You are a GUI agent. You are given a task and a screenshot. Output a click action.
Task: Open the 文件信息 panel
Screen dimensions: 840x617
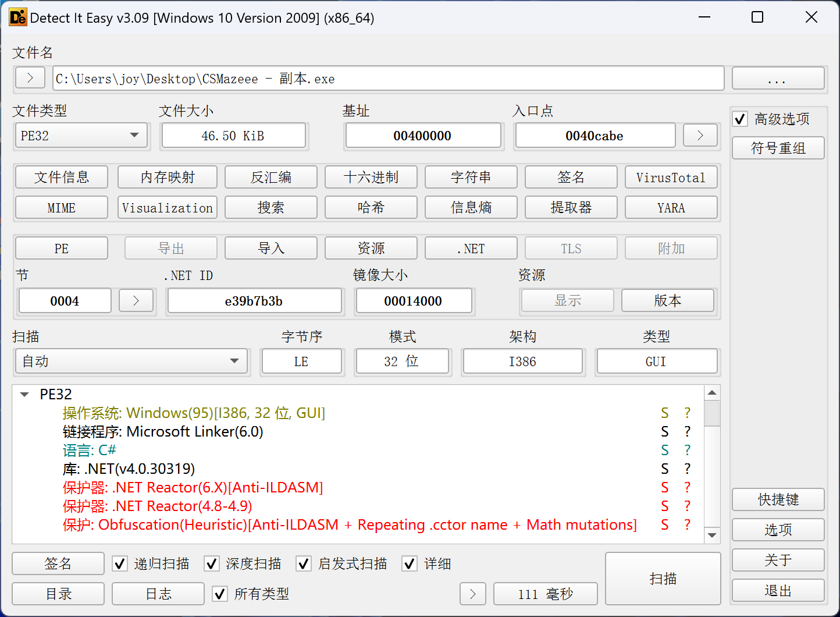(x=62, y=178)
